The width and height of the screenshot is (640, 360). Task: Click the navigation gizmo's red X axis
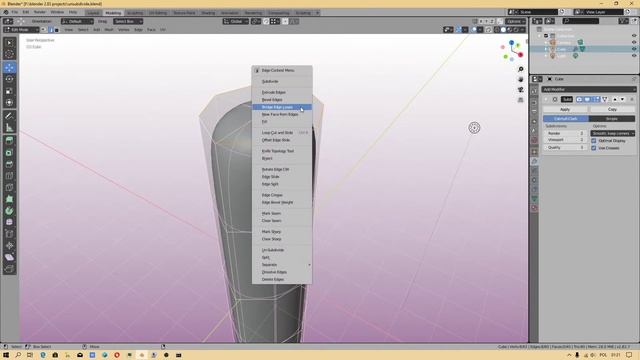tap(521, 55)
